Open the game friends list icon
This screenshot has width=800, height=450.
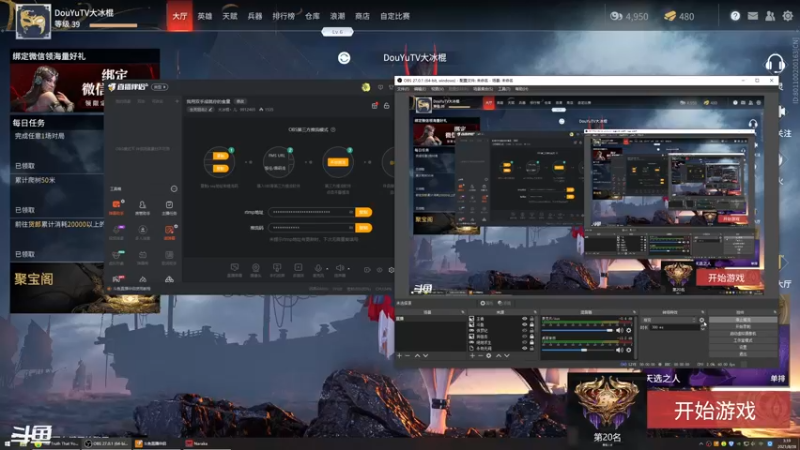point(770,16)
